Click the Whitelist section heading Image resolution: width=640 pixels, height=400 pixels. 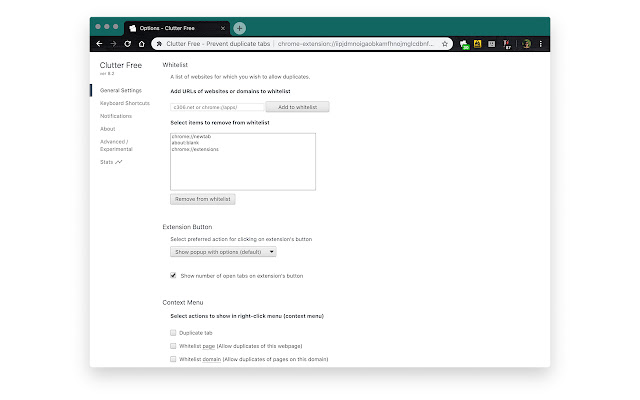(175, 65)
